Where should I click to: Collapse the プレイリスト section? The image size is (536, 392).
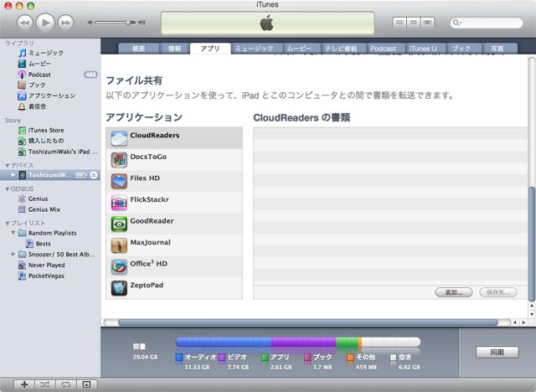[7, 223]
